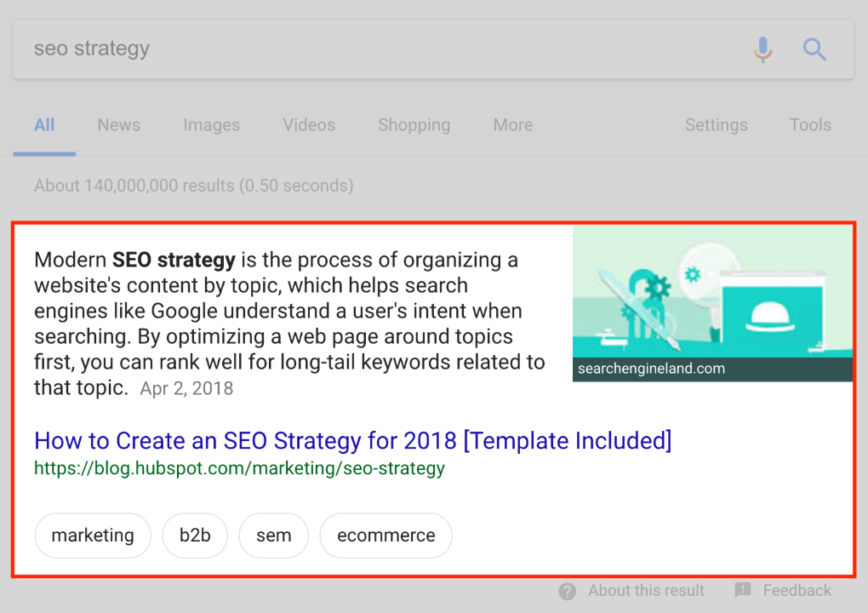Select the ecommerce suggestion chip
This screenshot has width=868, height=613.
point(385,536)
